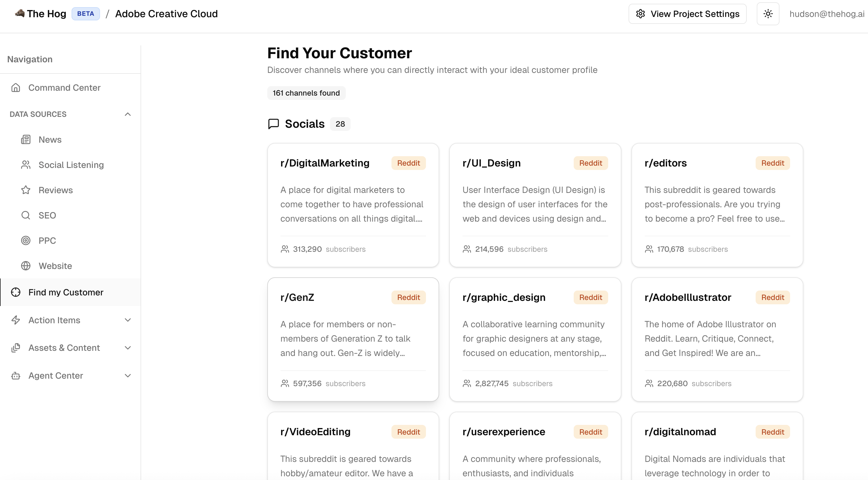Open the r/graphic_design channel card
Viewport: 868px width, 480px height.
click(535, 339)
